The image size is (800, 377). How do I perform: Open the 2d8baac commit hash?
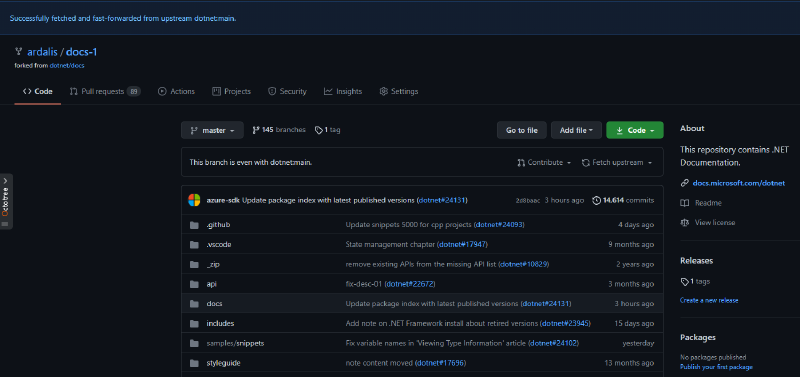(527, 200)
